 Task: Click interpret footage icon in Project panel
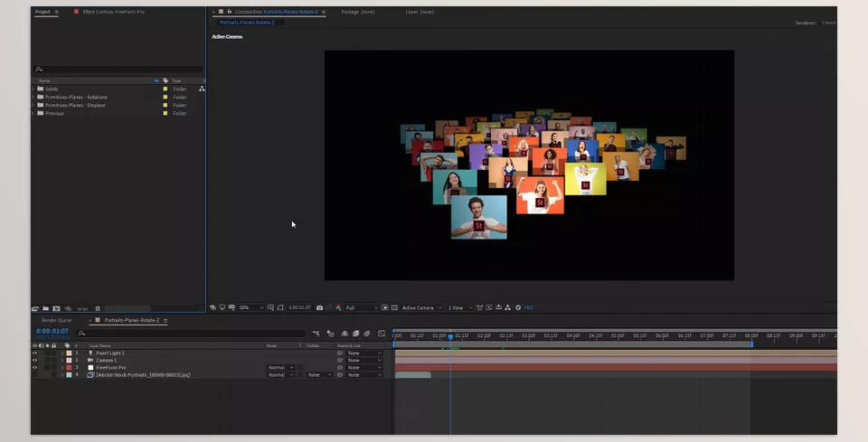pos(35,309)
